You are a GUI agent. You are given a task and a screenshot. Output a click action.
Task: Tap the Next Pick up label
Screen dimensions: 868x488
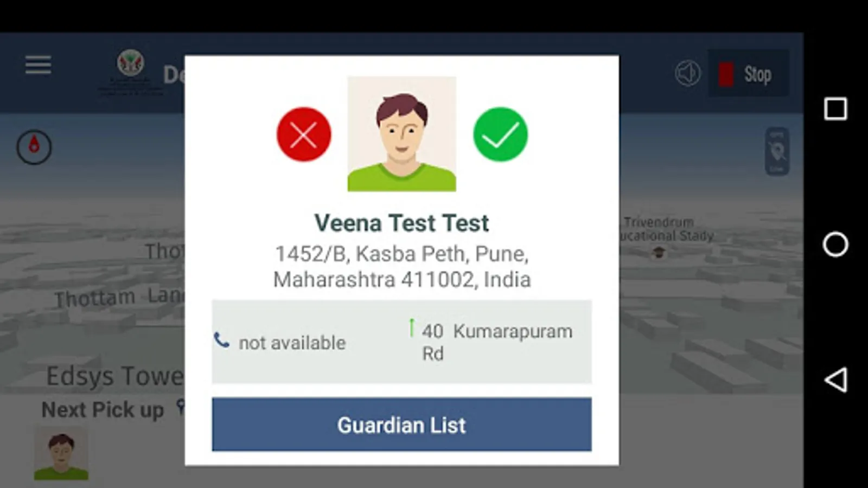103,410
